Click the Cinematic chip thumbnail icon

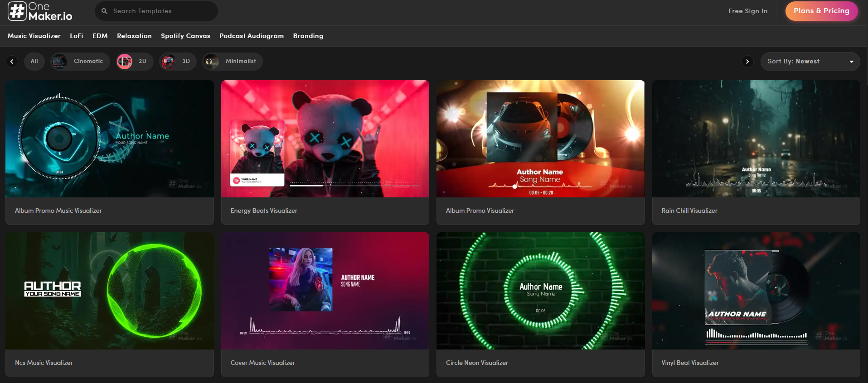coord(59,61)
